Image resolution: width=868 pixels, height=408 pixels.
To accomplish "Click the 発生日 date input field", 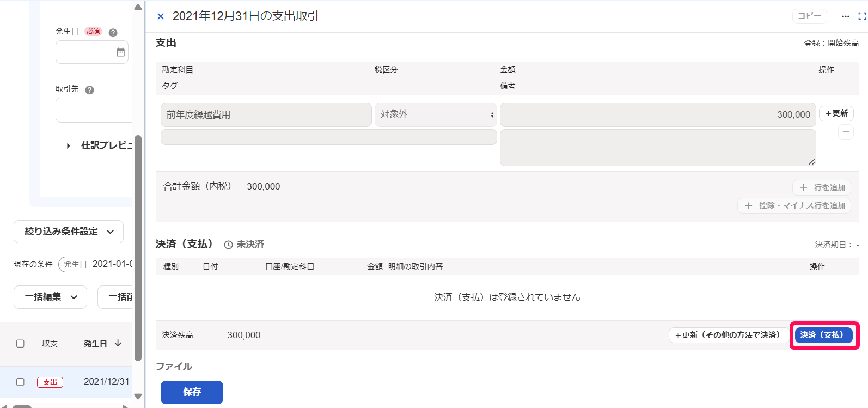I will (x=92, y=52).
